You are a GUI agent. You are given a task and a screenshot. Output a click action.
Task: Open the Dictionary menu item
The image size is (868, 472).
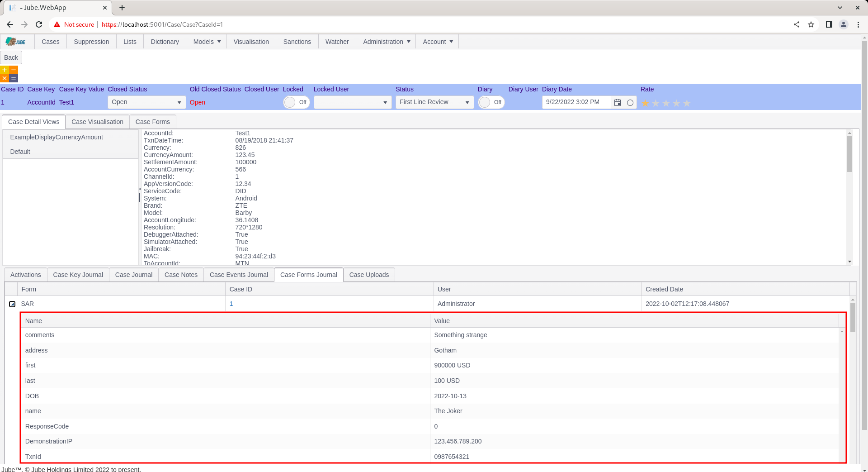click(x=165, y=42)
